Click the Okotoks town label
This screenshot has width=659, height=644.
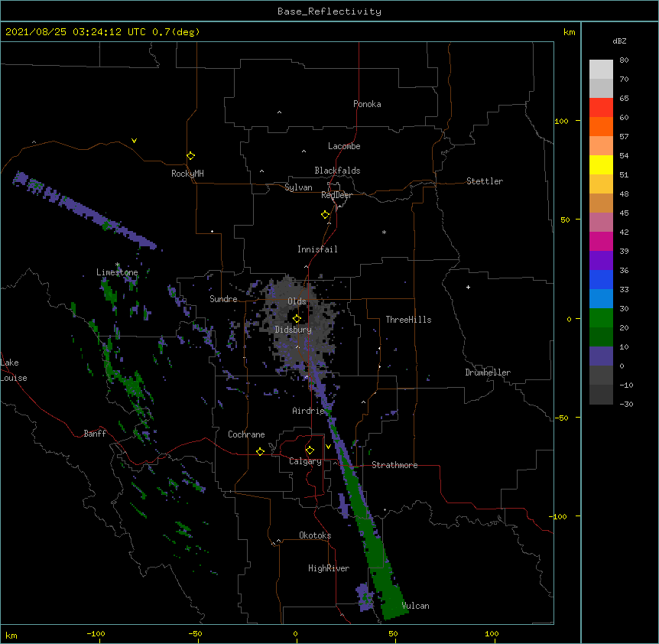315,535
